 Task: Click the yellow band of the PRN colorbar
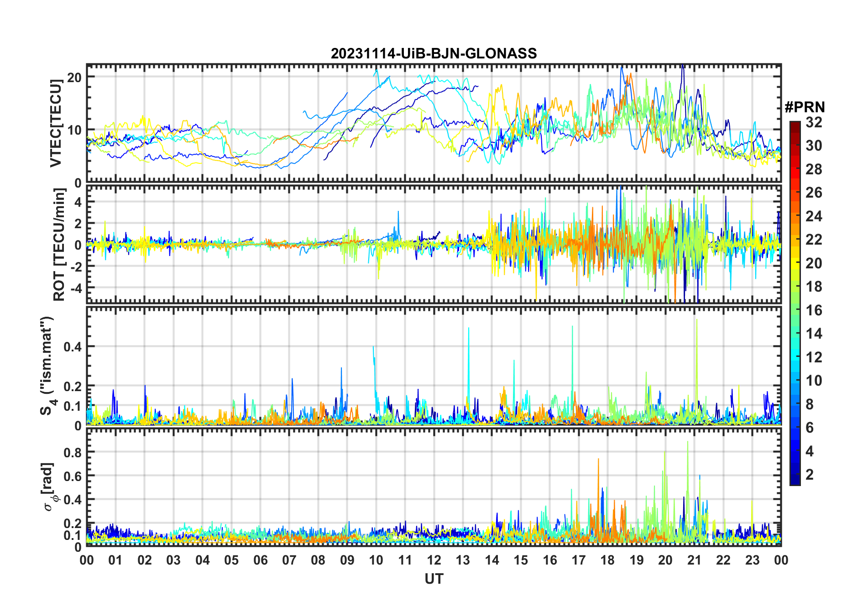tap(795, 262)
